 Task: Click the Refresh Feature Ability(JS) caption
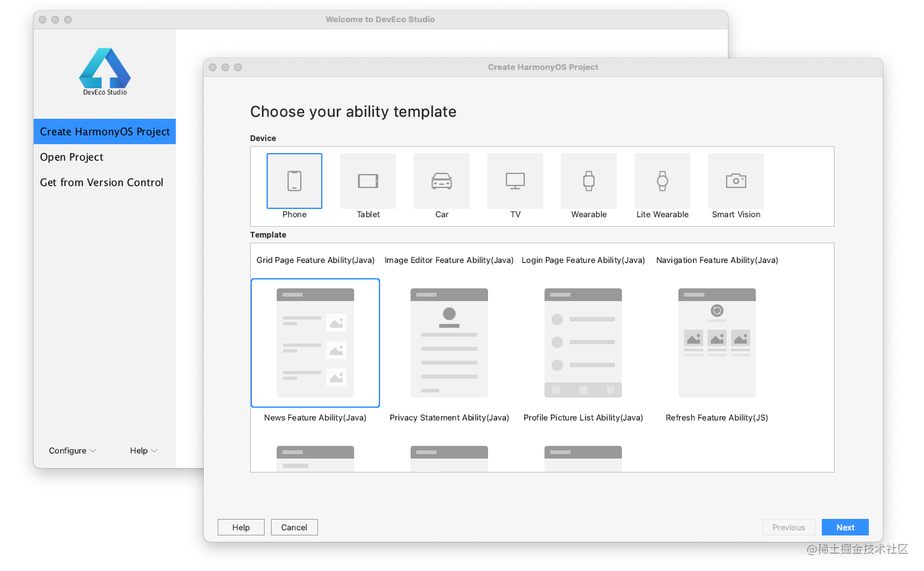pos(717,418)
